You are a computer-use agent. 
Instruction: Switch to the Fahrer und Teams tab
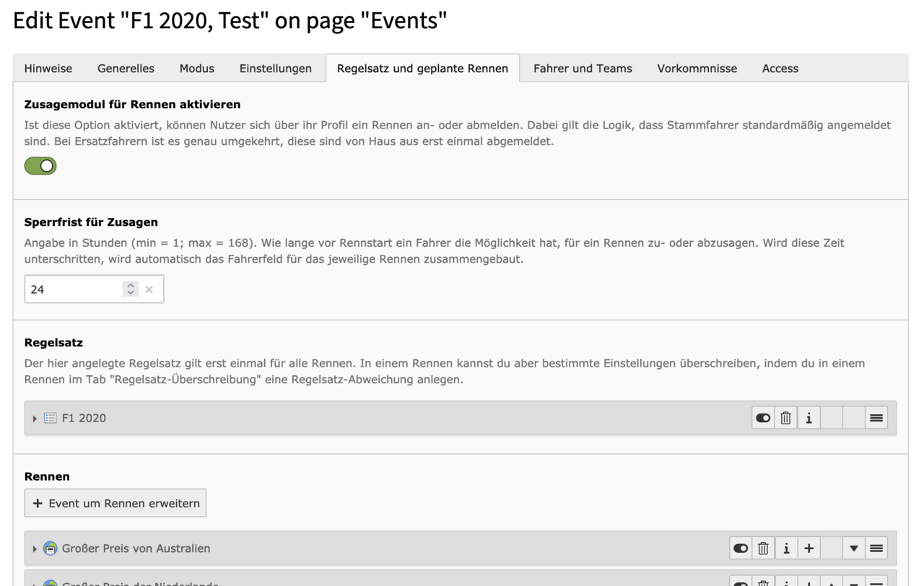pos(583,69)
